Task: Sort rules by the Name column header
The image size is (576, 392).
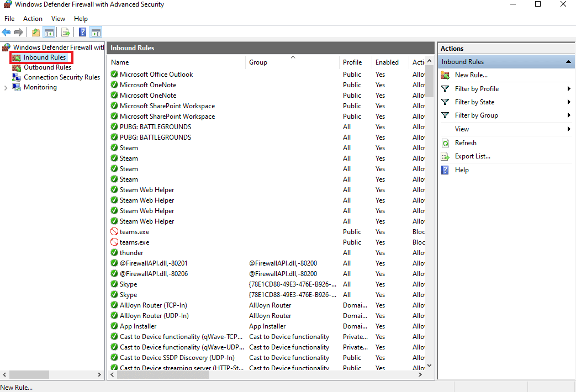Action: (x=176, y=62)
